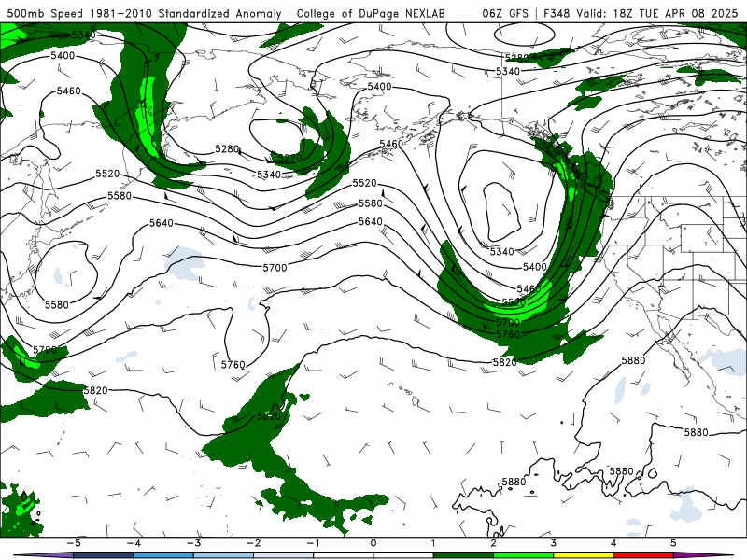Image resolution: width=747 pixels, height=560 pixels.
Task: Select the bright green swatch between 2 and 3
Action: [523, 555]
